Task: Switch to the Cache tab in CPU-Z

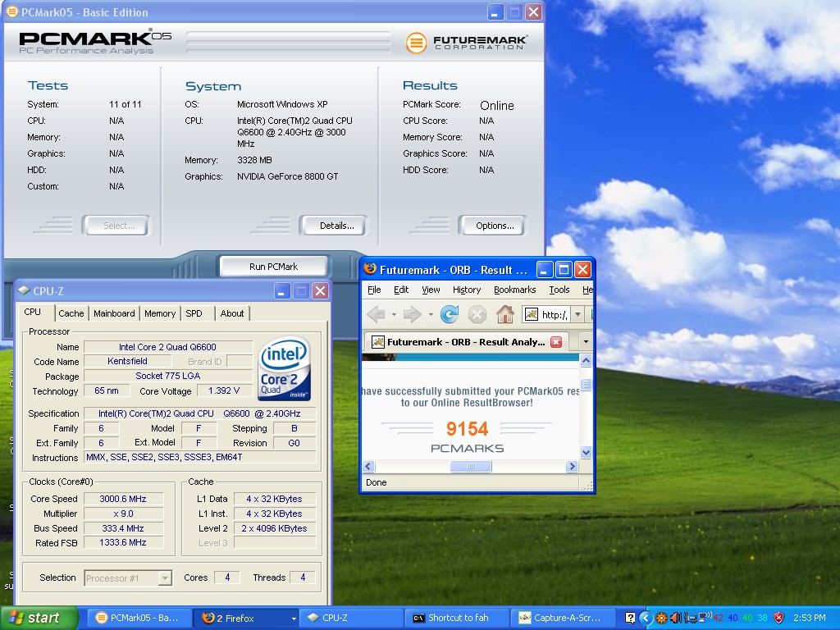Action: click(71, 313)
